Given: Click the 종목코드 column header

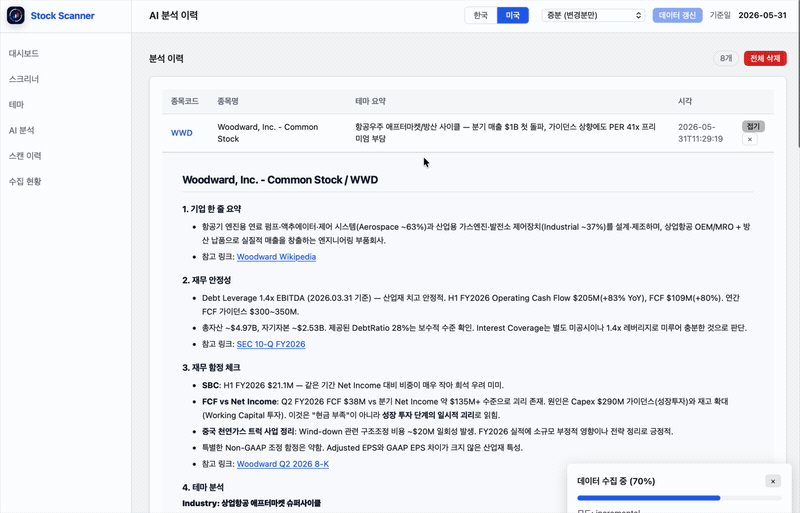Looking at the screenshot, I should [185, 101].
